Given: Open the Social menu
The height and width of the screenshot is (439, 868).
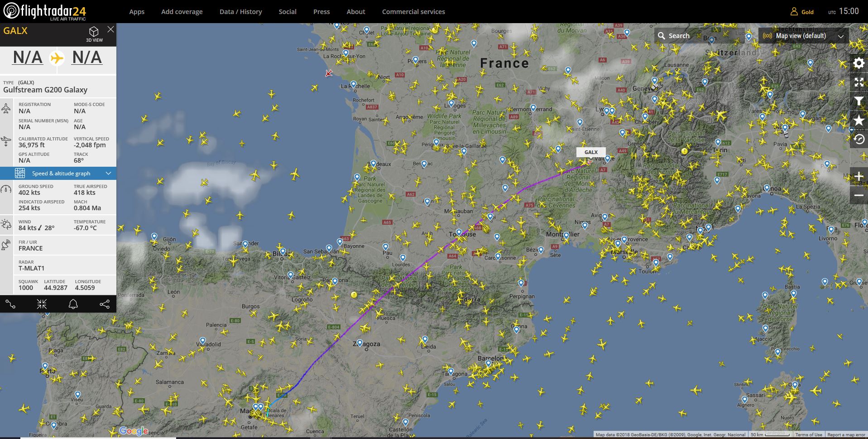Looking at the screenshot, I should pyautogui.click(x=288, y=12).
